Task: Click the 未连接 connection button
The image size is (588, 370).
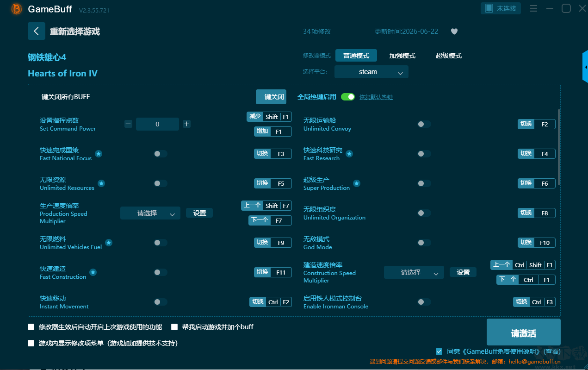Action: pos(501,8)
